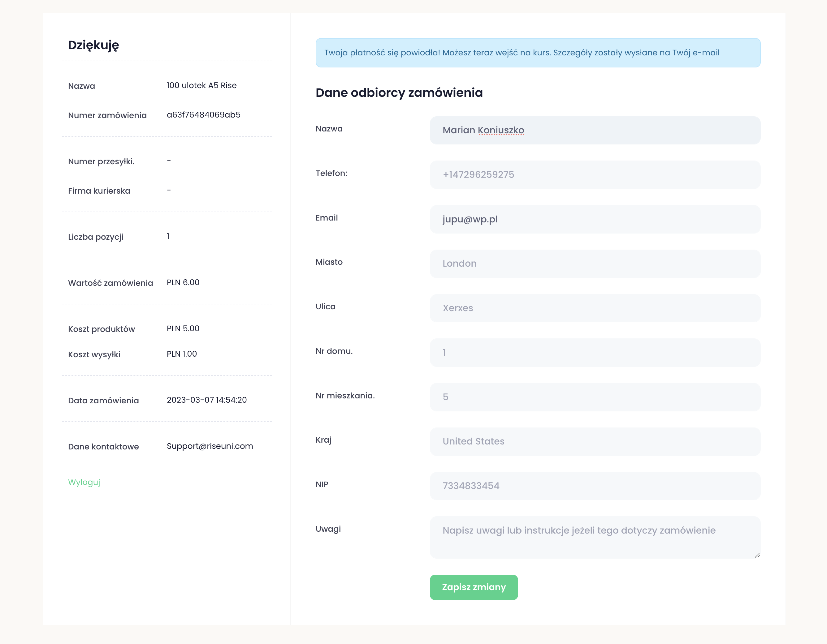
Task: Click the order number a63f76484069ab5
Action: (x=203, y=115)
